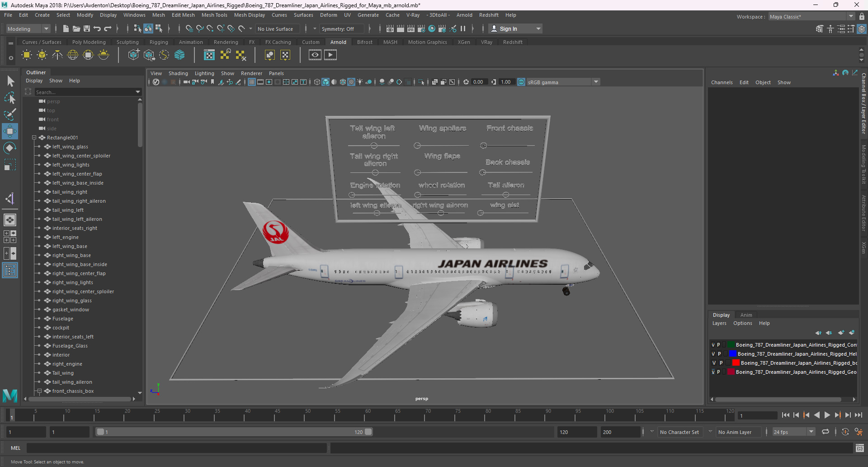Image resolution: width=868 pixels, height=467 pixels.
Task: Open the Modeling menu set dropdown
Action: point(28,29)
